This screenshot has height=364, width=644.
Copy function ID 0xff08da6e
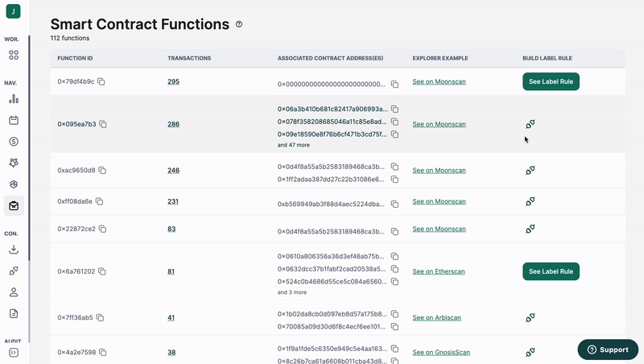pos(99,201)
